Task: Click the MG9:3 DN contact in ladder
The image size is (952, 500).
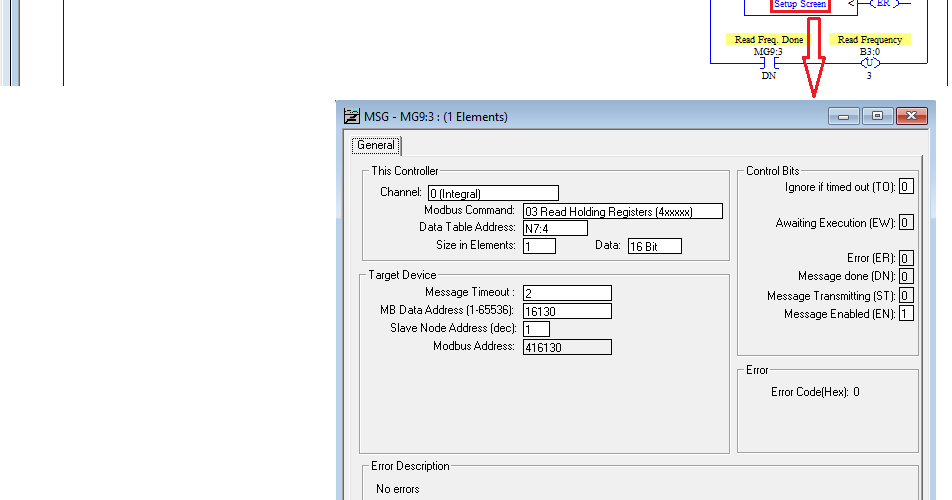Action: tap(769, 63)
